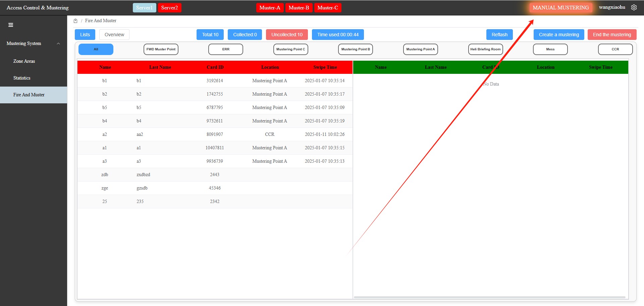Open Statistics in sidebar
644x306 pixels.
(22, 78)
